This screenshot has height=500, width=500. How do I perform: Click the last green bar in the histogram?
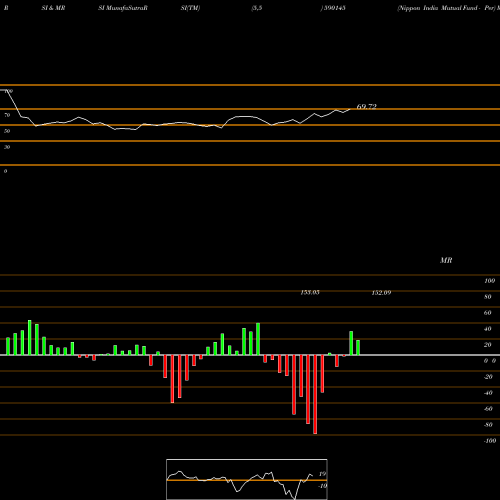[358, 348]
